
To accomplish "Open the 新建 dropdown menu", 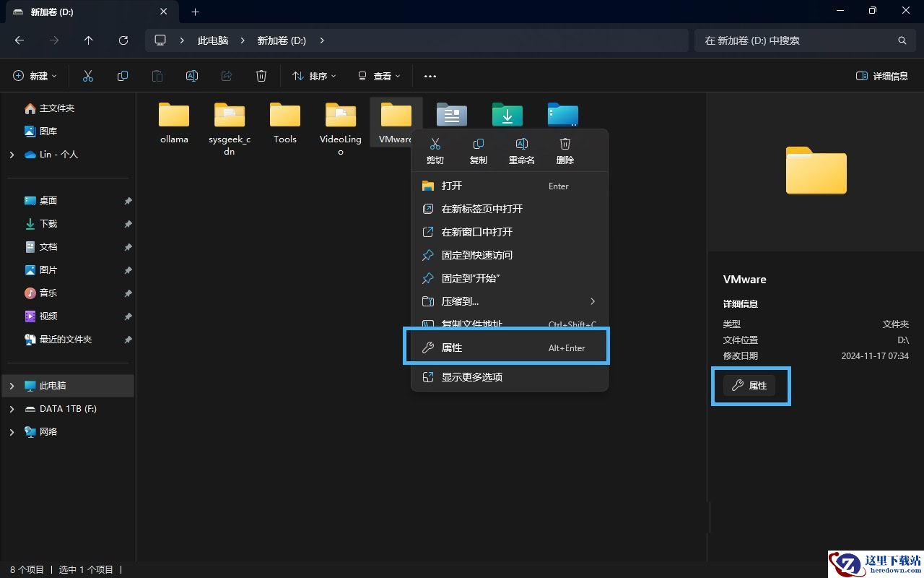I will [35, 76].
